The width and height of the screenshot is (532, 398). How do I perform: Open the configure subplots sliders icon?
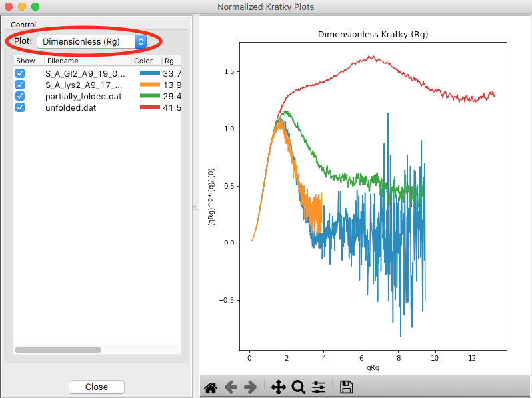[319, 387]
